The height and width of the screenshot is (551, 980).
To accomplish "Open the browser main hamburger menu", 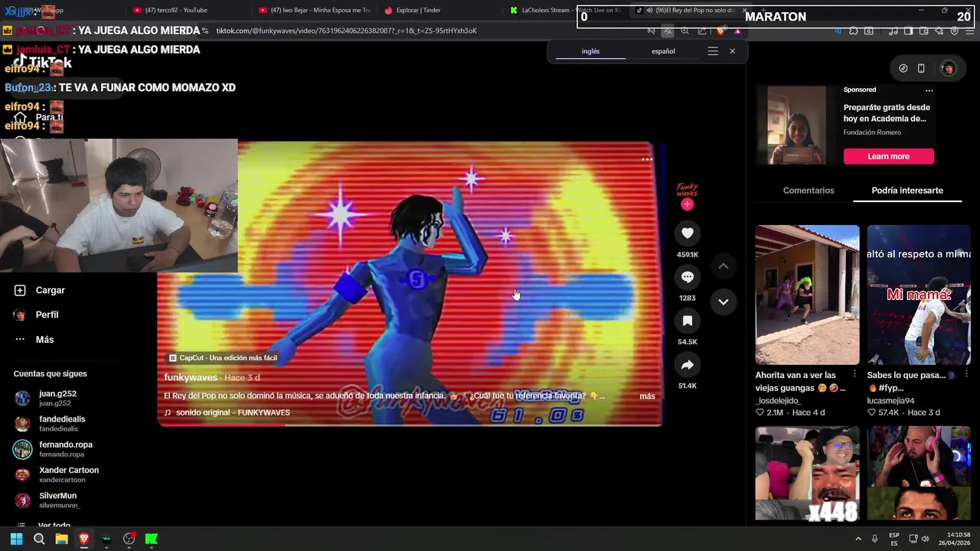I will coord(970,31).
